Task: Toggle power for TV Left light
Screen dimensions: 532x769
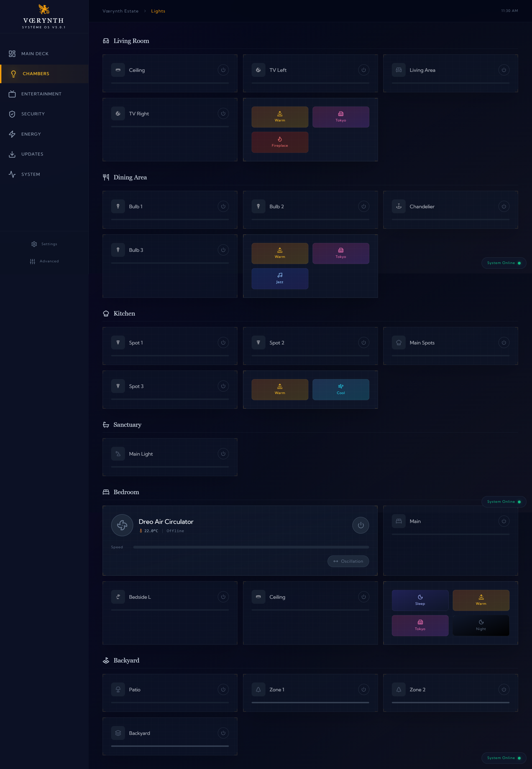Action: 364,70
